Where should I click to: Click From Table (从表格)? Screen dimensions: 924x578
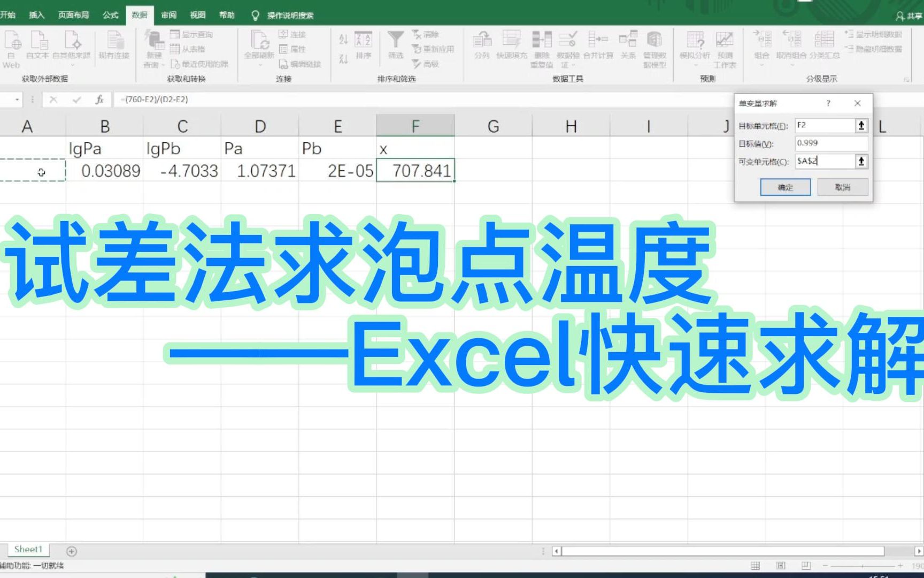click(x=187, y=49)
